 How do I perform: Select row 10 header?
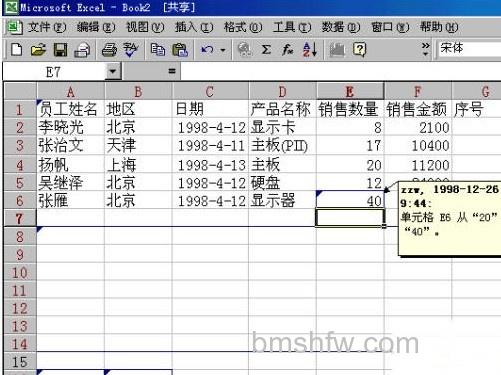(20, 273)
